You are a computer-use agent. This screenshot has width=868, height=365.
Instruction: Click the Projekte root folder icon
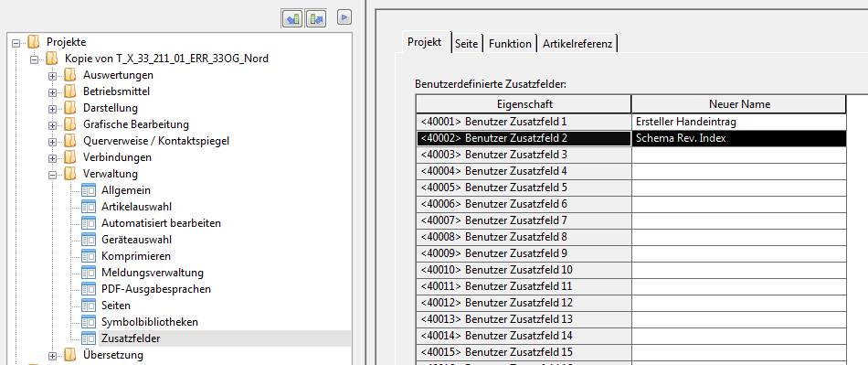tap(34, 41)
